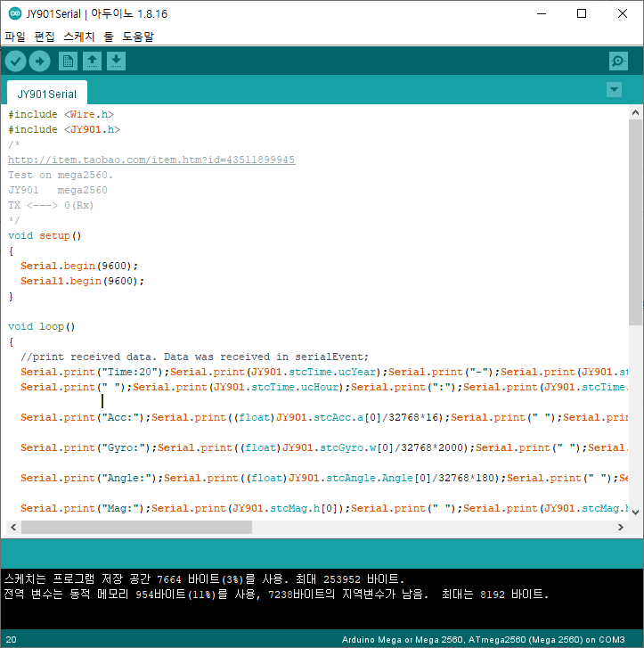Click the horizontal scrollbar thumb
Viewport: 644px width, 648px height.
point(137,527)
